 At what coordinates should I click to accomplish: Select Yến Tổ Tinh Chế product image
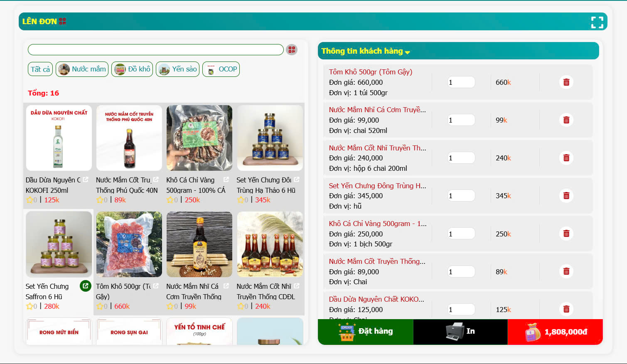pos(199,332)
